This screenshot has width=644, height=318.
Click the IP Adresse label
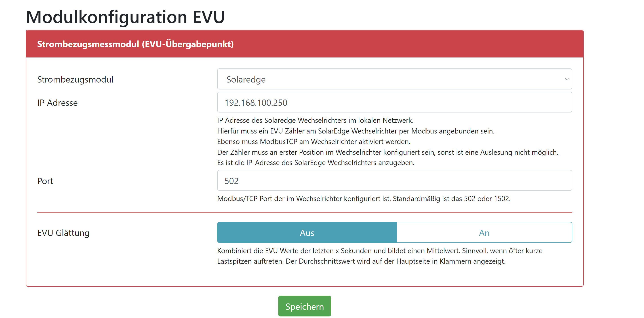tap(57, 103)
